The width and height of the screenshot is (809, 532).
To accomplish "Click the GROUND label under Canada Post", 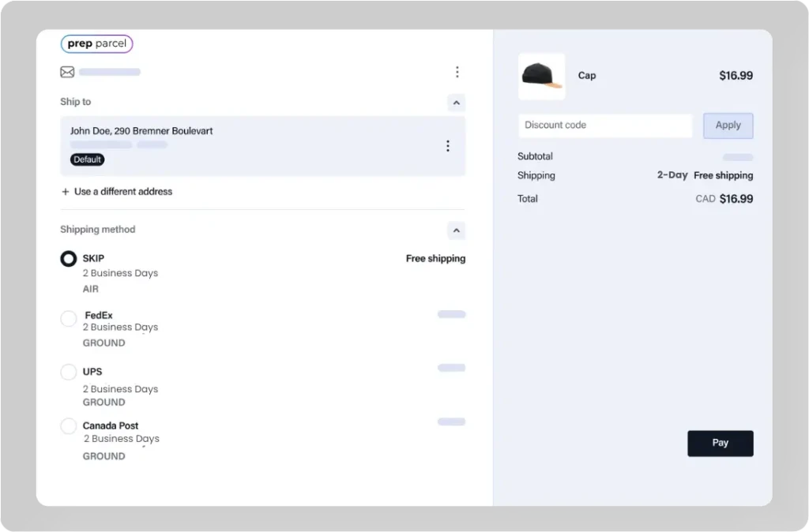I will pyautogui.click(x=103, y=456).
